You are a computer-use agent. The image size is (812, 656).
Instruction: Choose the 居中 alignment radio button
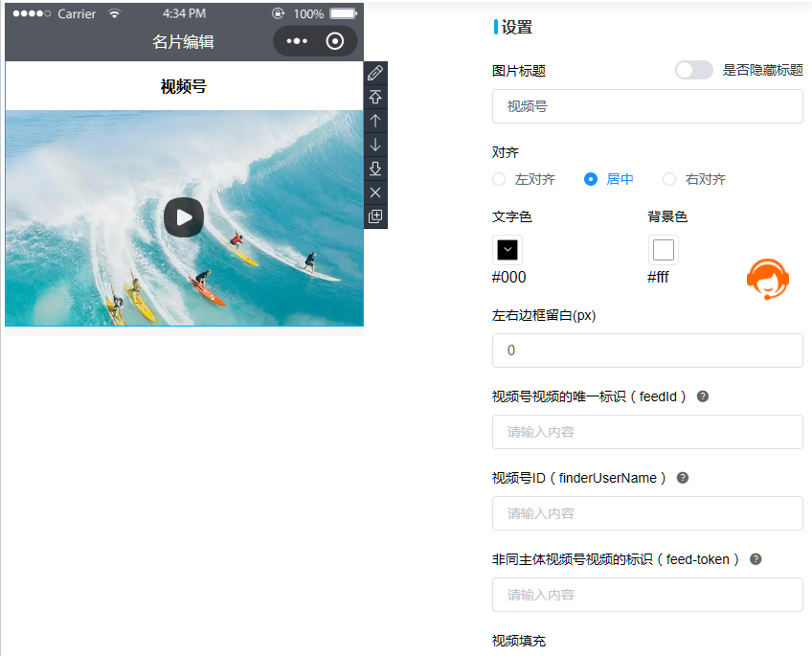[591, 179]
